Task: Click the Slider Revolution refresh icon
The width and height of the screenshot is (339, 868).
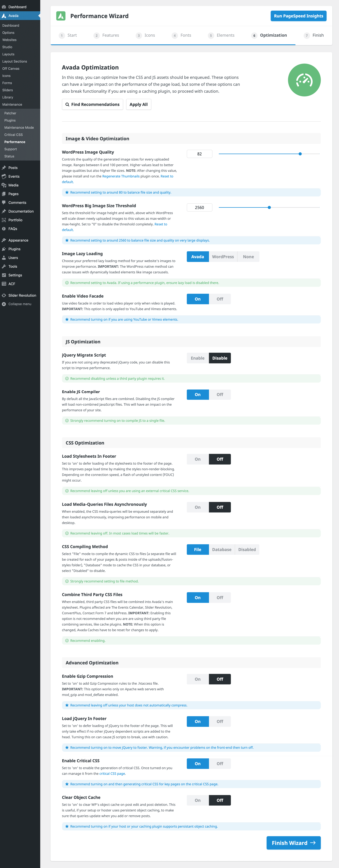Action: pos(4,296)
